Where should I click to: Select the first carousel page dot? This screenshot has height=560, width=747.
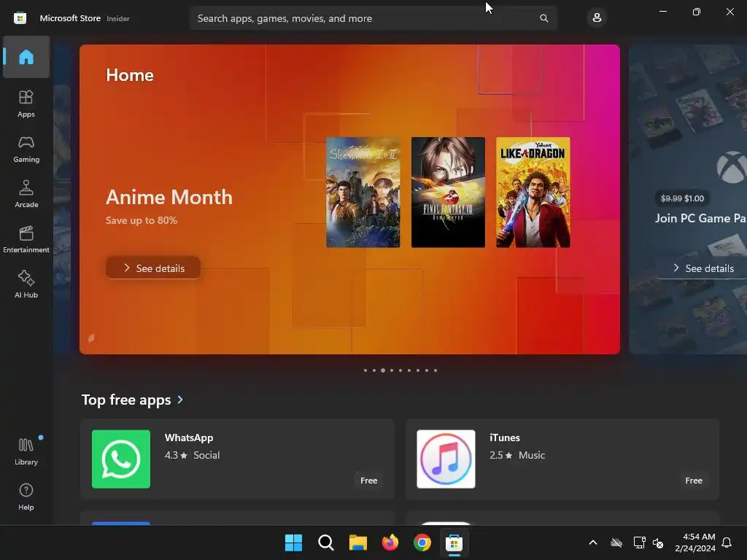(x=365, y=370)
